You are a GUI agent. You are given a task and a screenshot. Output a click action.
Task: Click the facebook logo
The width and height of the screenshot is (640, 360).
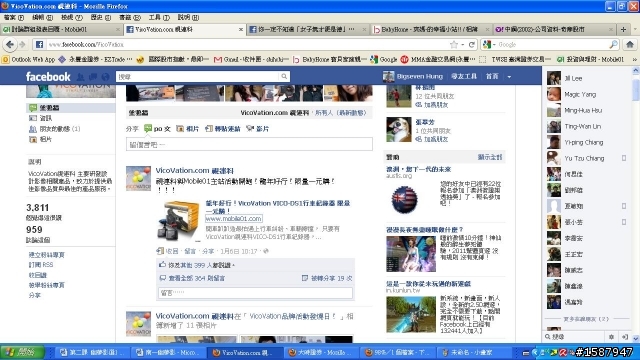(x=48, y=76)
